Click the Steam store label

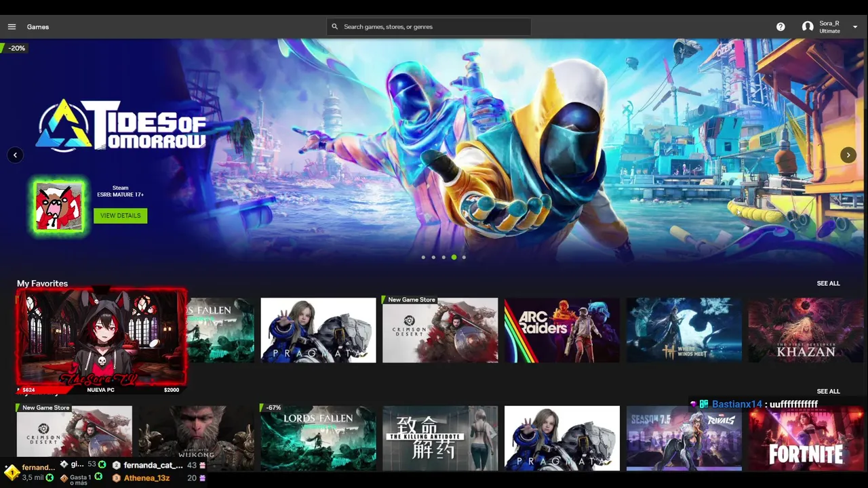click(x=120, y=188)
